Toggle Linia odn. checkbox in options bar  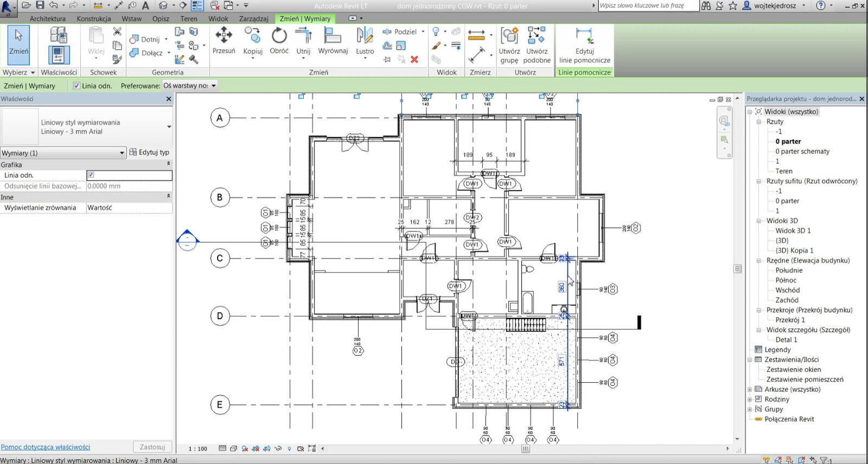click(x=76, y=86)
